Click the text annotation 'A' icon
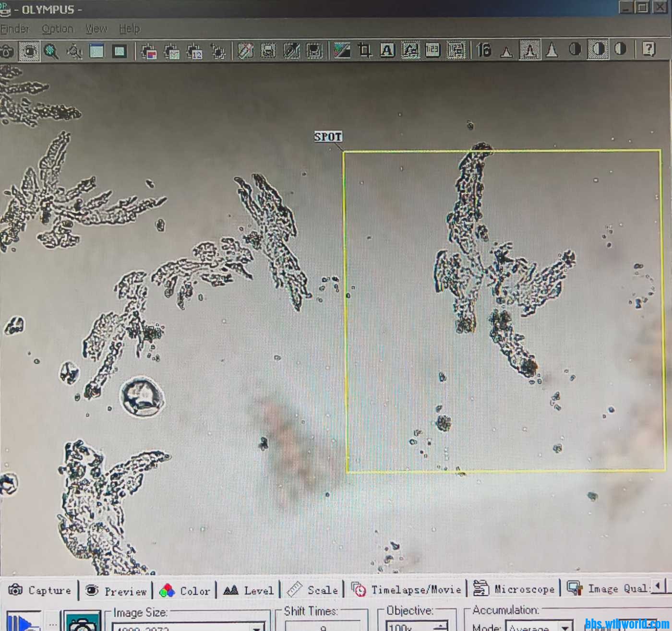The image size is (672, 631). [x=387, y=50]
